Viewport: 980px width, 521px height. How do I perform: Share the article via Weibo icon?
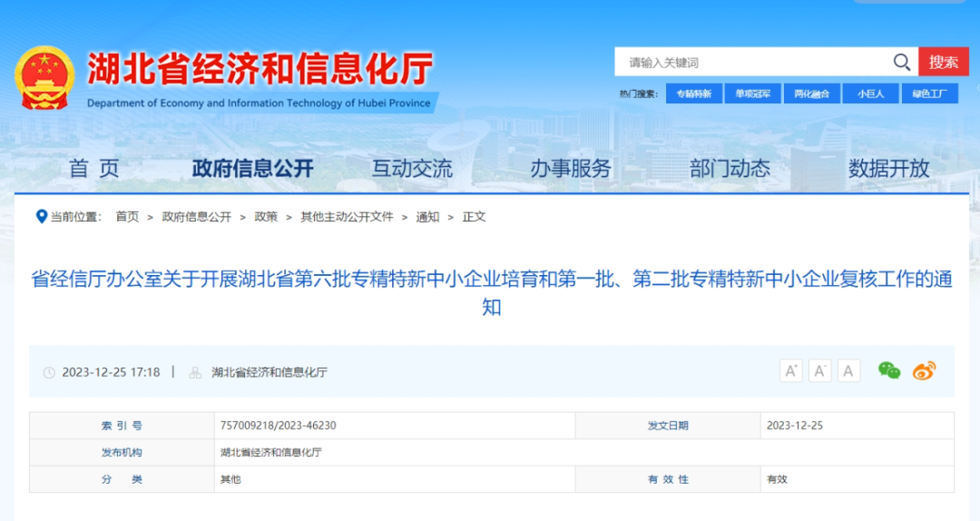pos(925,371)
